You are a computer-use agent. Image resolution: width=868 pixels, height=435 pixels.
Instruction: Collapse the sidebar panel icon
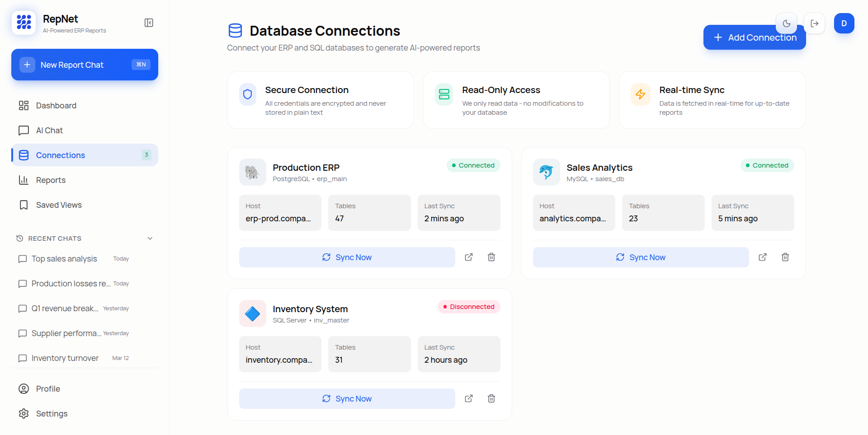click(149, 23)
